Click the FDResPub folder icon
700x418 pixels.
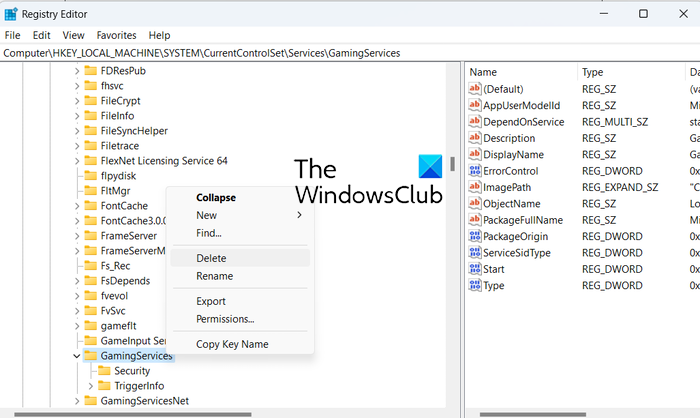tap(91, 71)
